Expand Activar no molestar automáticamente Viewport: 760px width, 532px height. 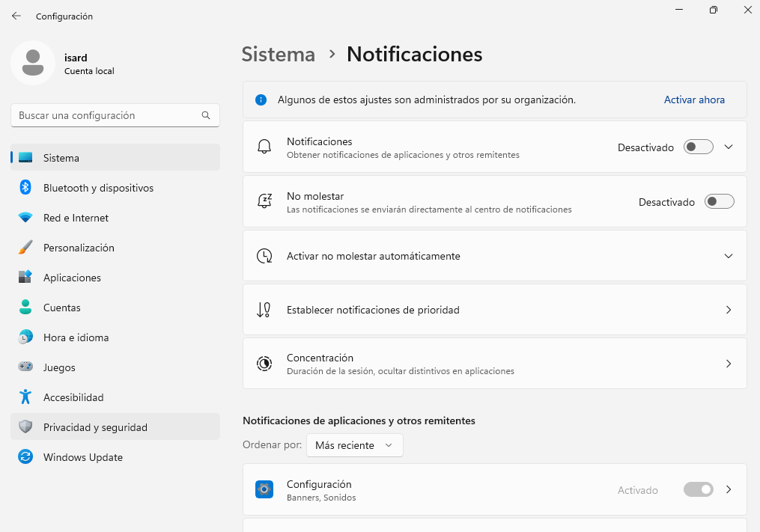pyautogui.click(x=729, y=256)
